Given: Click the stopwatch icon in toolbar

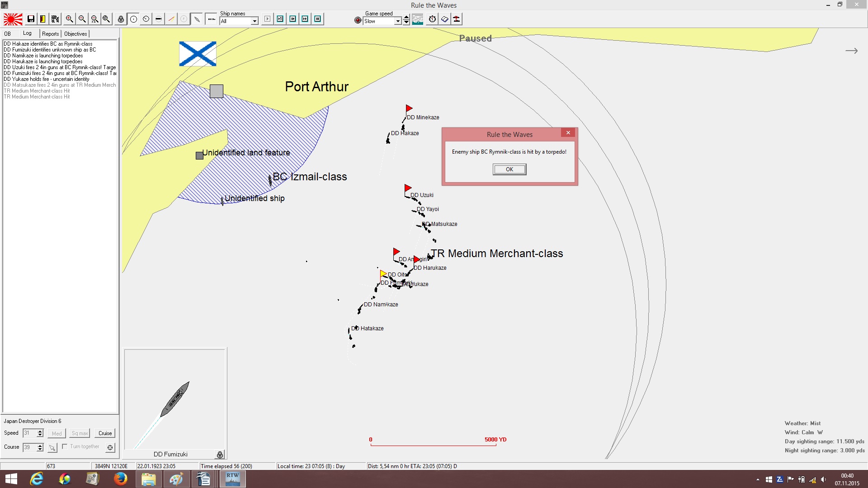Looking at the screenshot, I should [x=432, y=19].
